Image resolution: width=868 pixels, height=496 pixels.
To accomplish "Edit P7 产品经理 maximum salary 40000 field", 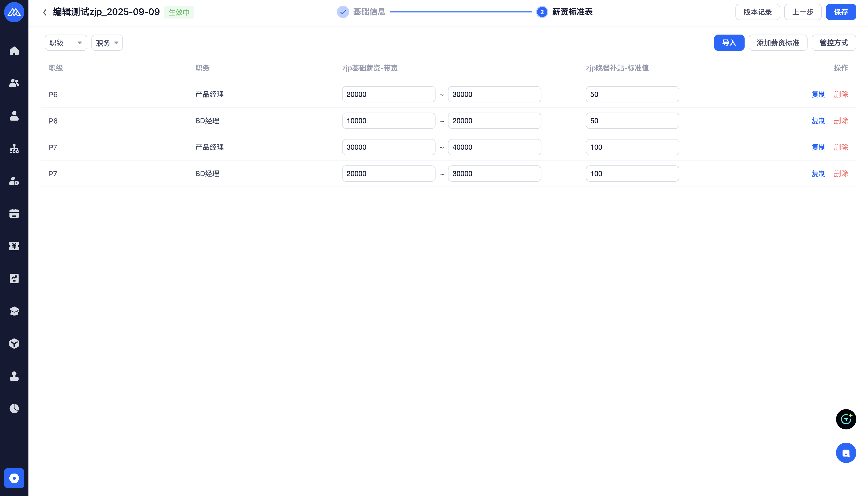I will (494, 147).
